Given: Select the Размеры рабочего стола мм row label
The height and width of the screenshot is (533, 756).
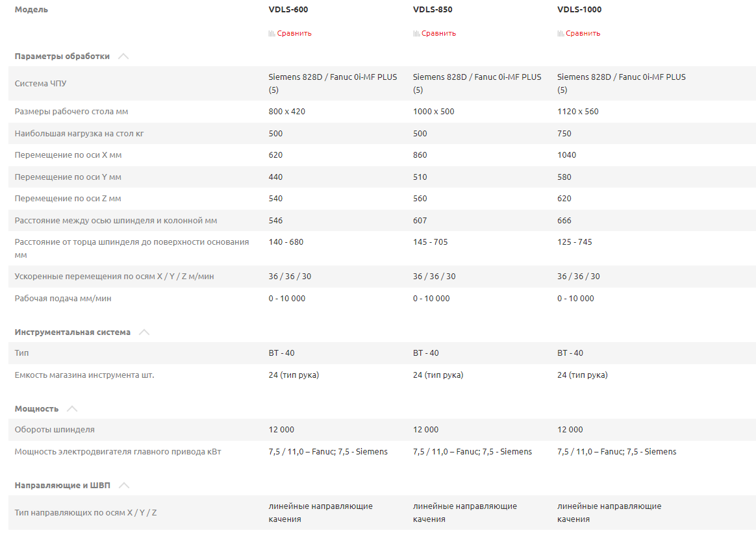Looking at the screenshot, I should 71,112.
